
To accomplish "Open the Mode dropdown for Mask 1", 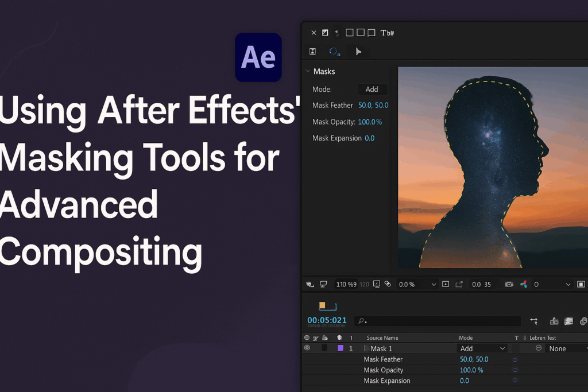I will [x=482, y=348].
